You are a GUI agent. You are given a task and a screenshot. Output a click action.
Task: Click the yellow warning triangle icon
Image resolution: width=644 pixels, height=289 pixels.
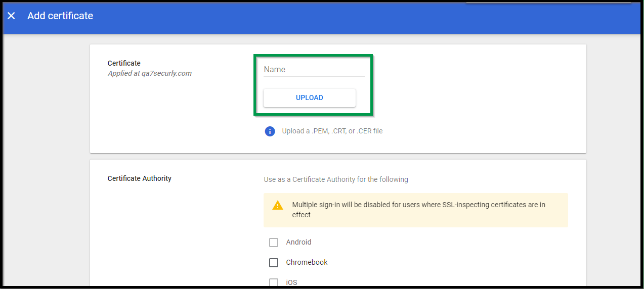[278, 205]
